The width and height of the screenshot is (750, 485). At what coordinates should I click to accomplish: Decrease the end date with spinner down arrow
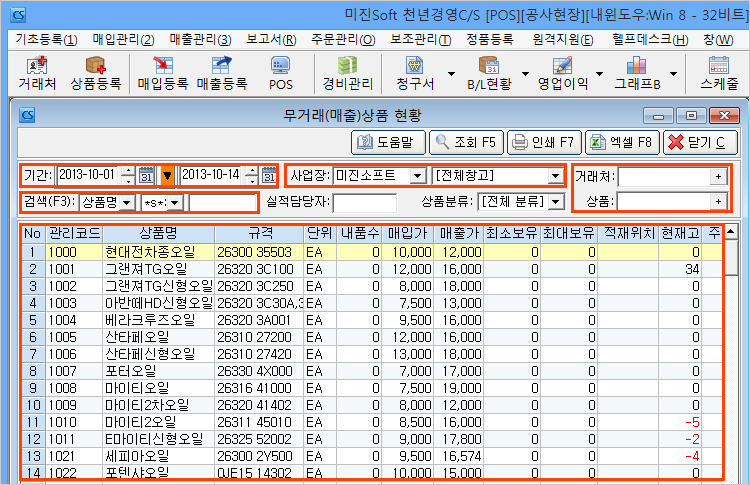252,180
